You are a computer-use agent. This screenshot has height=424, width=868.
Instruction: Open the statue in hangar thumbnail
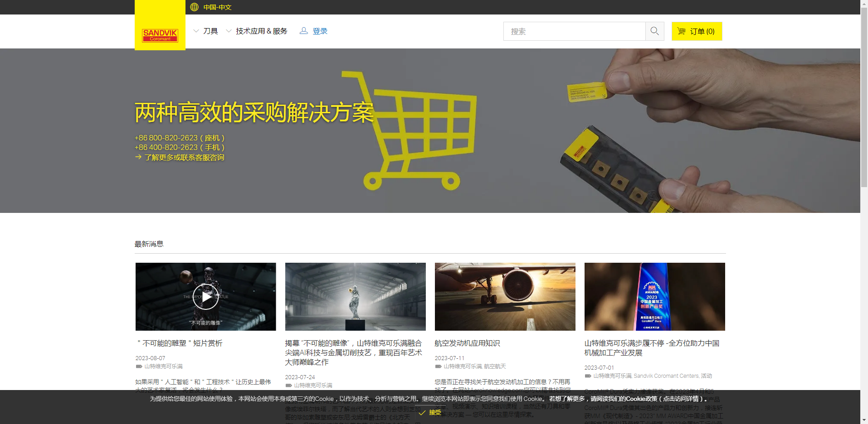[x=356, y=297]
